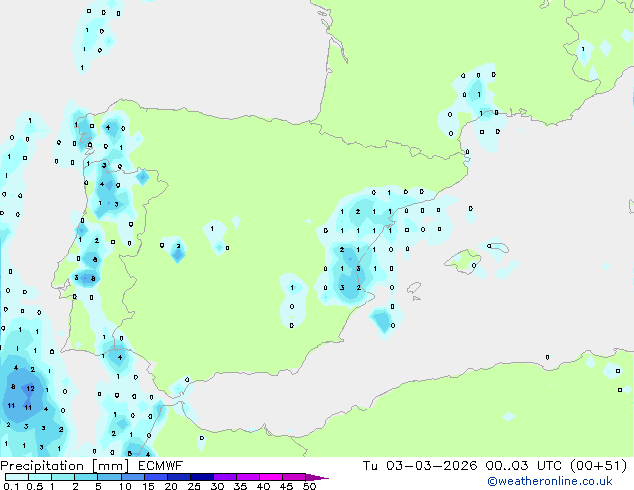The width and height of the screenshot is (634, 490).
Task: Pick the 15–20 mm legend color swatch
Action: point(156,477)
